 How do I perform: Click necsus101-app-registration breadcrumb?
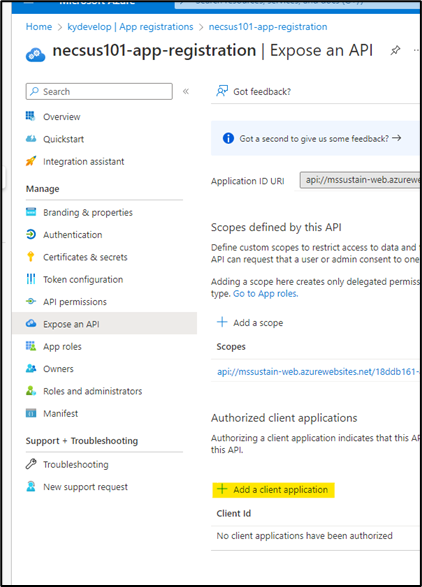268,27
